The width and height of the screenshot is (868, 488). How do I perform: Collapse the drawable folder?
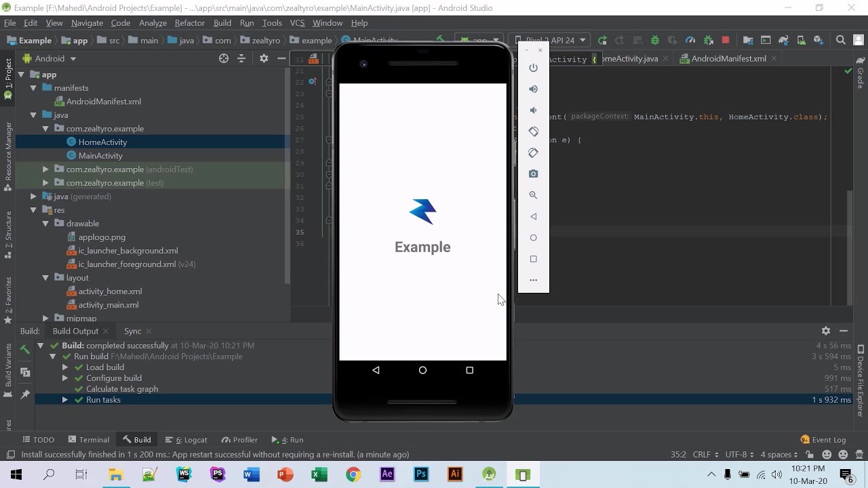point(45,223)
